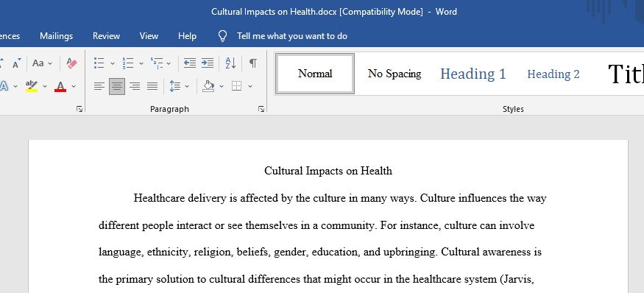This screenshot has width=644, height=293.
Task: Click the Bullets list icon
Action: pyautogui.click(x=99, y=63)
